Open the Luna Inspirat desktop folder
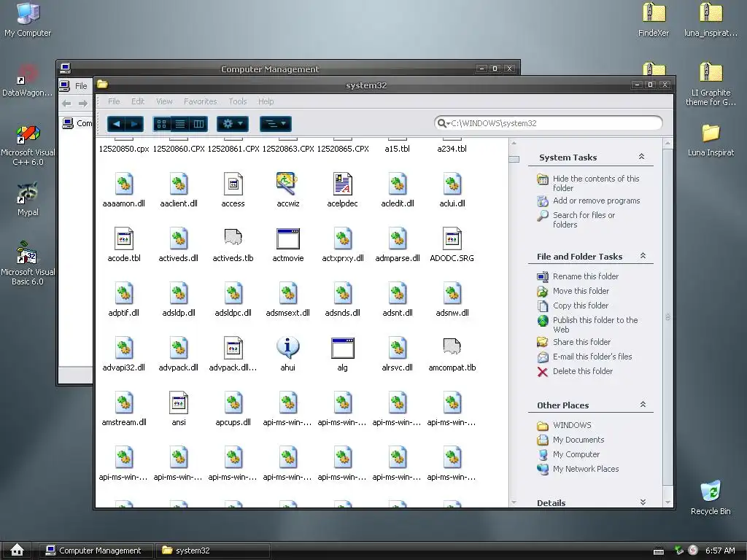747x560 pixels. [x=711, y=140]
